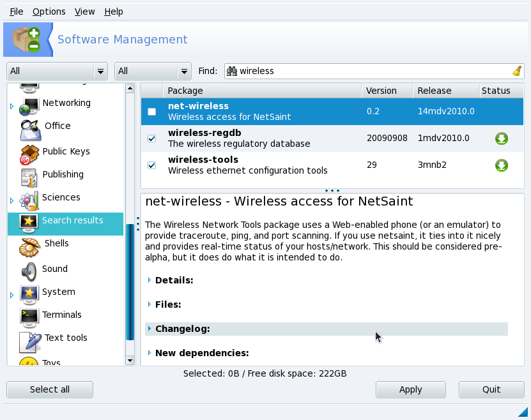Click the Public Keys category icon
This screenshot has width=531, height=420.
[29, 154]
